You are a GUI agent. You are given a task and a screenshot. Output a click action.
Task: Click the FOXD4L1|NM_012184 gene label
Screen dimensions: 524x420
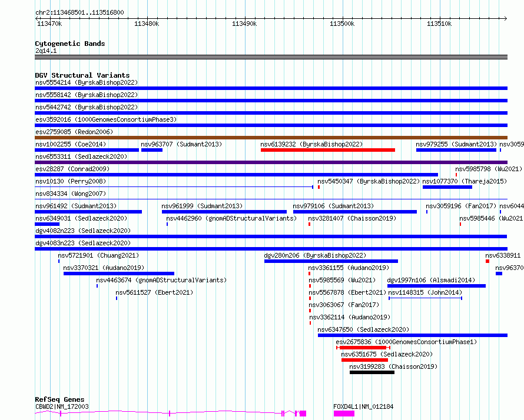pos(363,406)
